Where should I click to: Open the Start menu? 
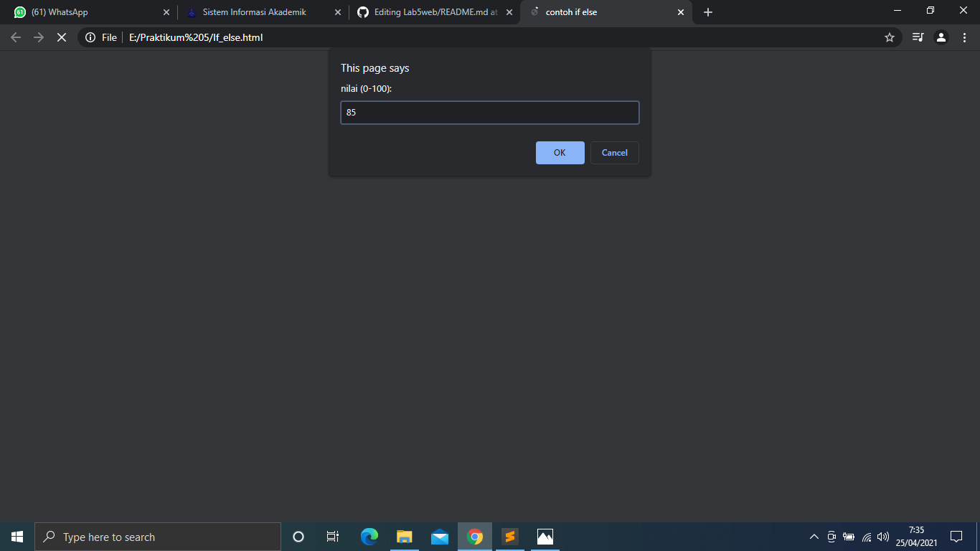pos(17,537)
